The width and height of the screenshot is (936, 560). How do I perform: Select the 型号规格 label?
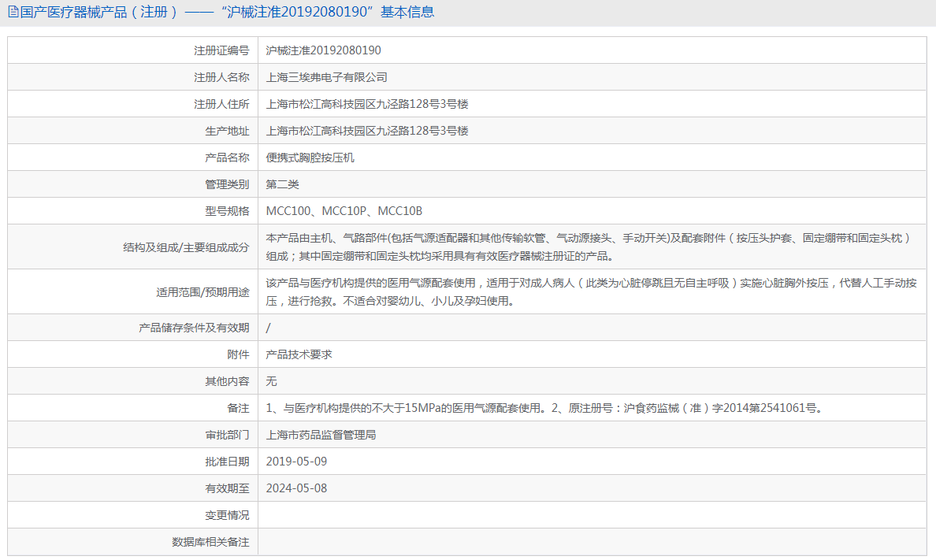coord(227,211)
